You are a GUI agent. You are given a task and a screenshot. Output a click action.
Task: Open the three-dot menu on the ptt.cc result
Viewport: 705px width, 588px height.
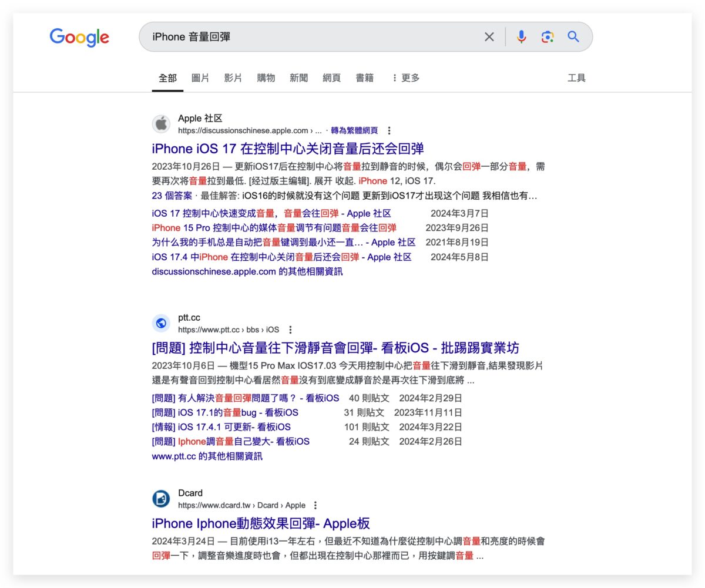click(x=291, y=330)
